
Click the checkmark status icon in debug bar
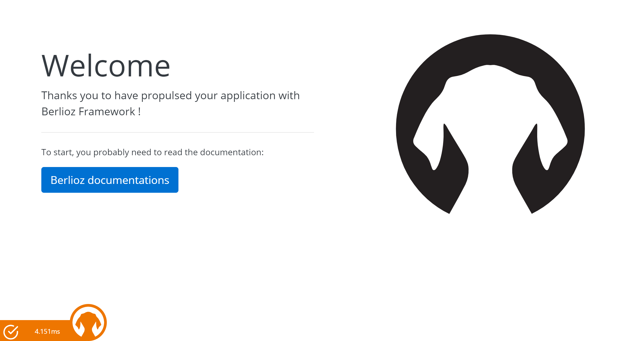click(x=11, y=332)
